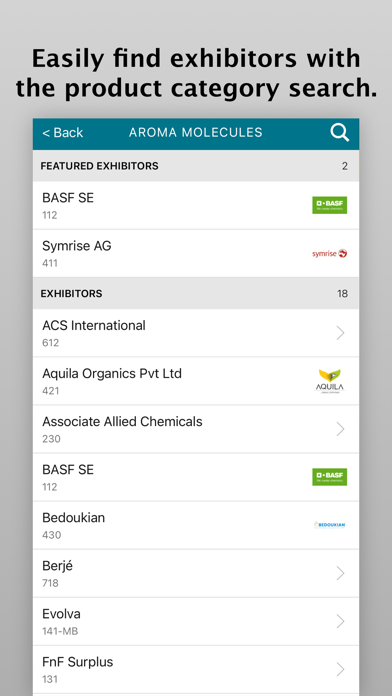This screenshot has width=392, height=696.
Task: Open FnF Surplus chevron arrow
Action: 341,669
